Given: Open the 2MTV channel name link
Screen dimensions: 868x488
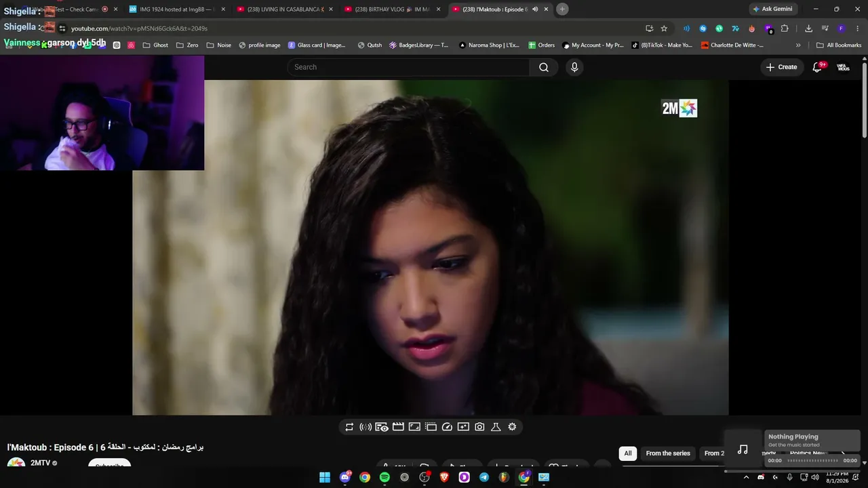Looking at the screenshot, I should tap(40, 464).
